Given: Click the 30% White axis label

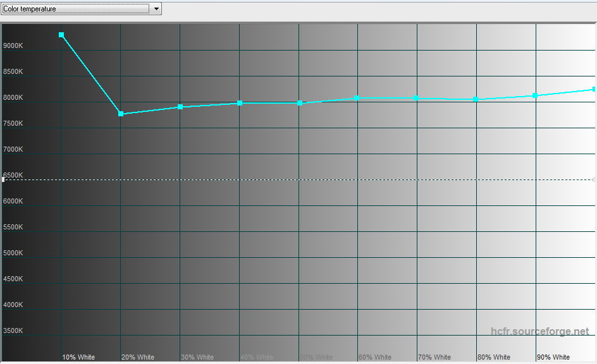Looking at the screenshot, I should point(197,357).
